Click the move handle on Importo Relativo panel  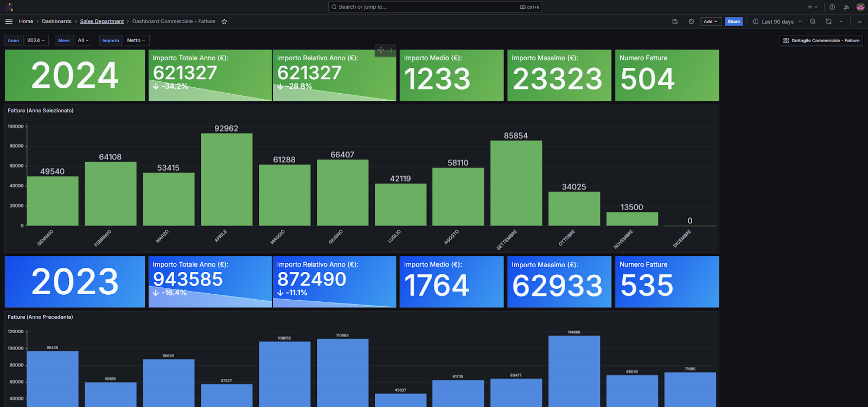click(381, 50)
